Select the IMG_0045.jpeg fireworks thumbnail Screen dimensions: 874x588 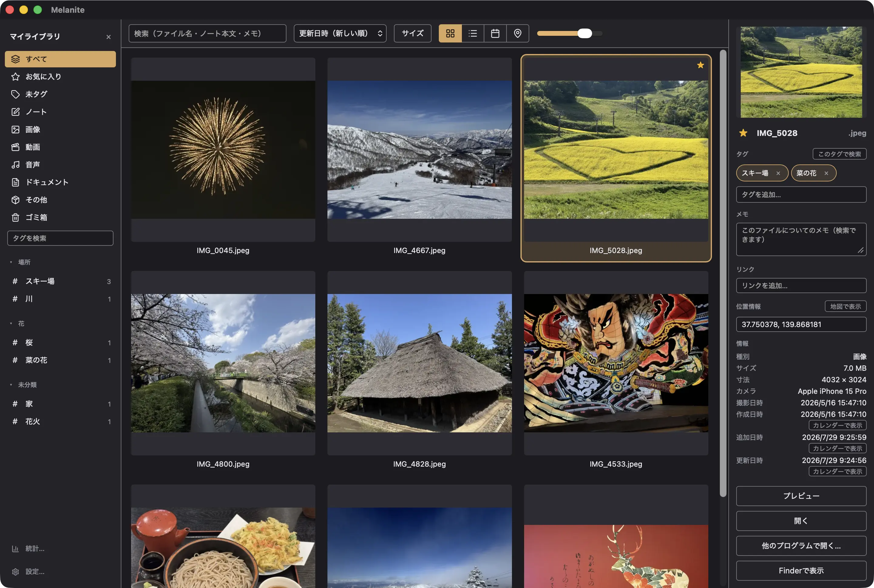pyautogui.click(x=223, y=150)
